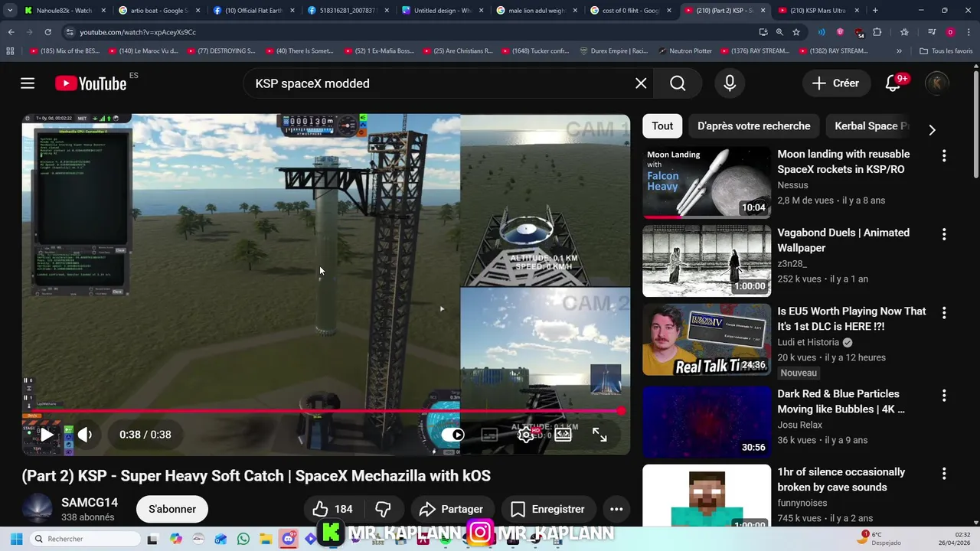Viewport: 980px width, 551px height.
Task: Like the video with thumbs up
Action: point(332,509)
